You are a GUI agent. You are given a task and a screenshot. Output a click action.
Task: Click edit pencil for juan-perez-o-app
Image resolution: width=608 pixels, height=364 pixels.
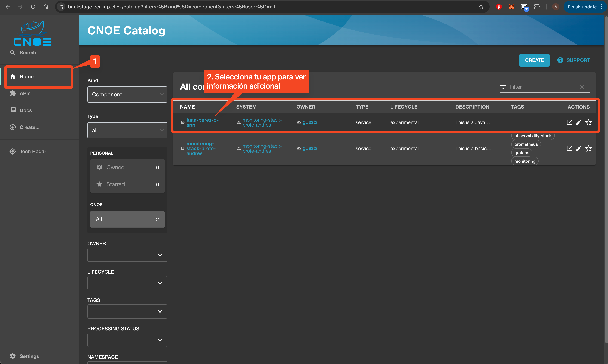(x=579, y=122)
